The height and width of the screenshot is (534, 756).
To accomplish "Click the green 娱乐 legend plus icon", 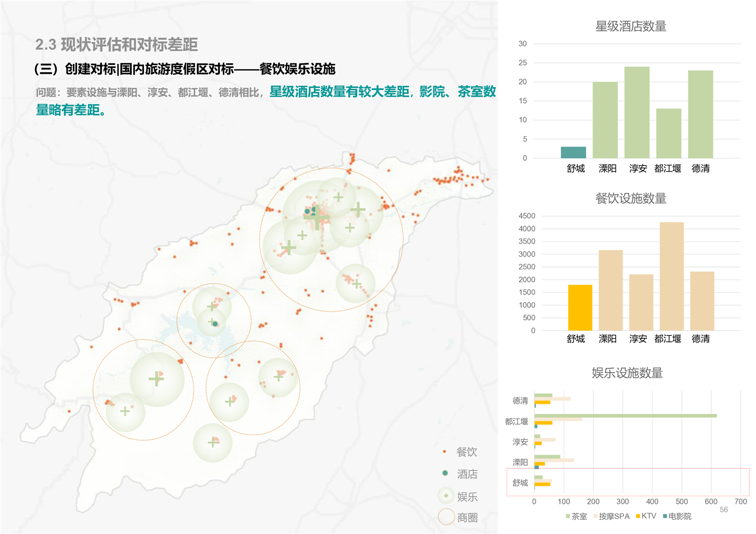I will (x=446, y=495).
